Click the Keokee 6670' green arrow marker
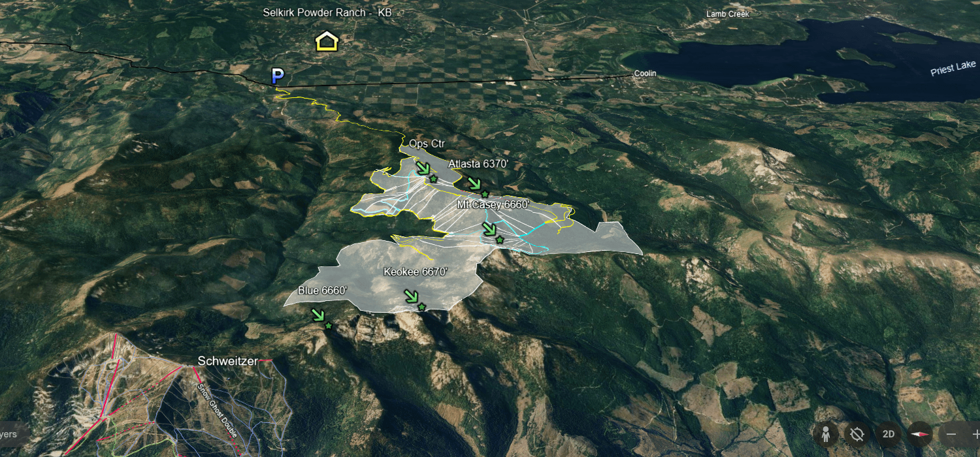The width and height of the screenshot is (980, 457). [x=411, y=296]
